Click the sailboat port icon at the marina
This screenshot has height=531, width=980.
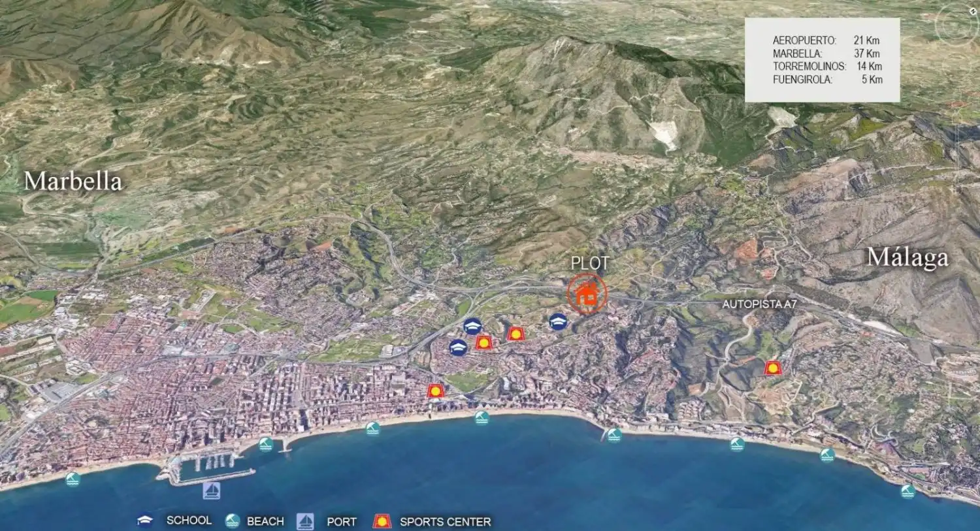click(211, 491)
